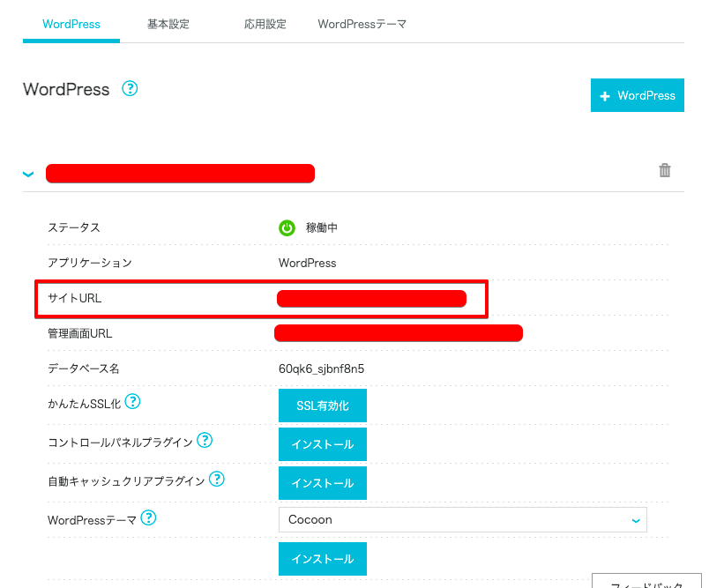Switch to the 応用設定 tab
Image resolution: width=709 pixels, height=588 pixels.
(x=265, y=24)
